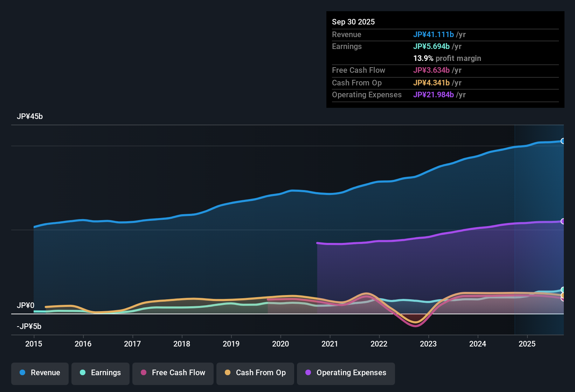Select the 2025 label on the timeline axis

(x=527, y=344)
